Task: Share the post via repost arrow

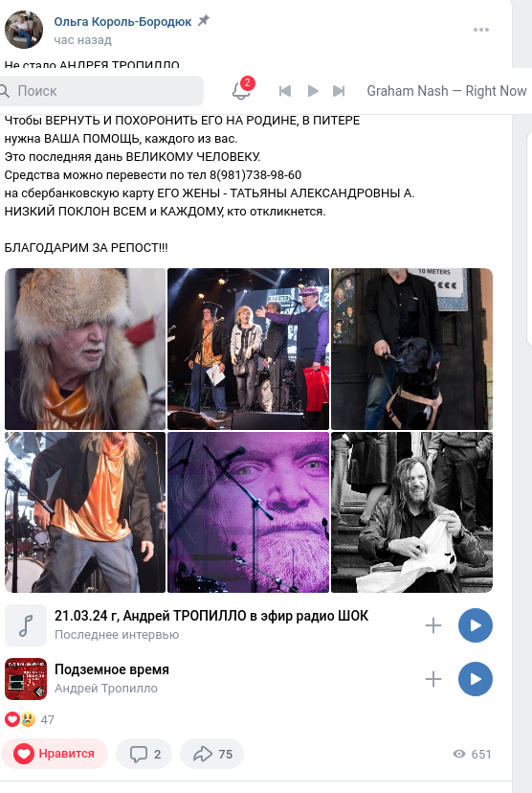Action: point(211,754)
